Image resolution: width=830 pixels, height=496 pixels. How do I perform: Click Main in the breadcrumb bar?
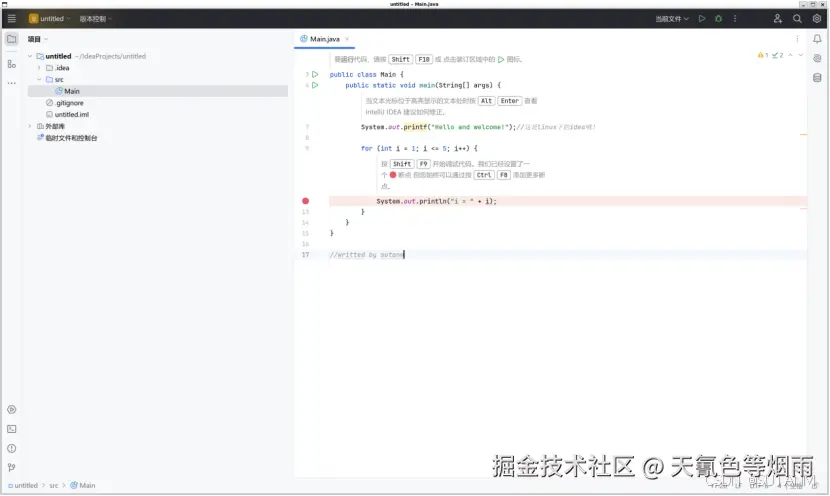[x=83, y=485]
